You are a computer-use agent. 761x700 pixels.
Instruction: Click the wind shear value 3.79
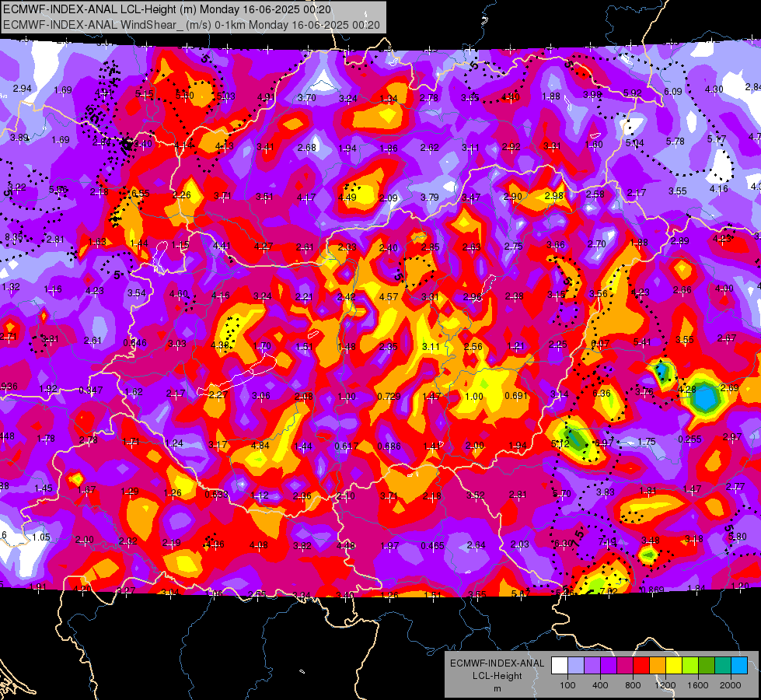pos(430,198)
